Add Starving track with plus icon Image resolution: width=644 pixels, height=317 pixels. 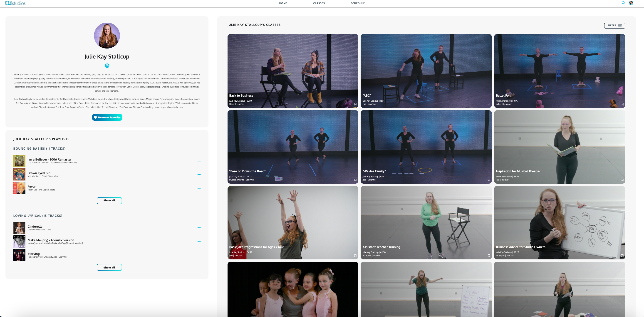click(x=199, y=255)
